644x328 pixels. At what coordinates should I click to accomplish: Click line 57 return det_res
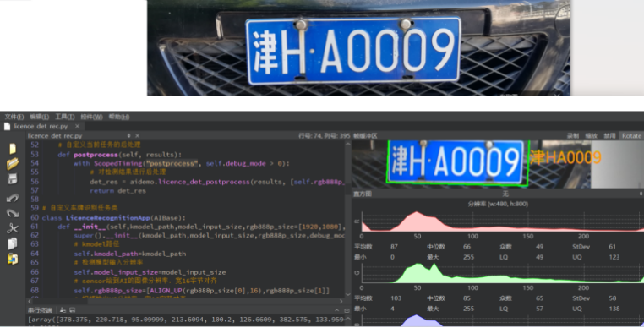point(117,191)
